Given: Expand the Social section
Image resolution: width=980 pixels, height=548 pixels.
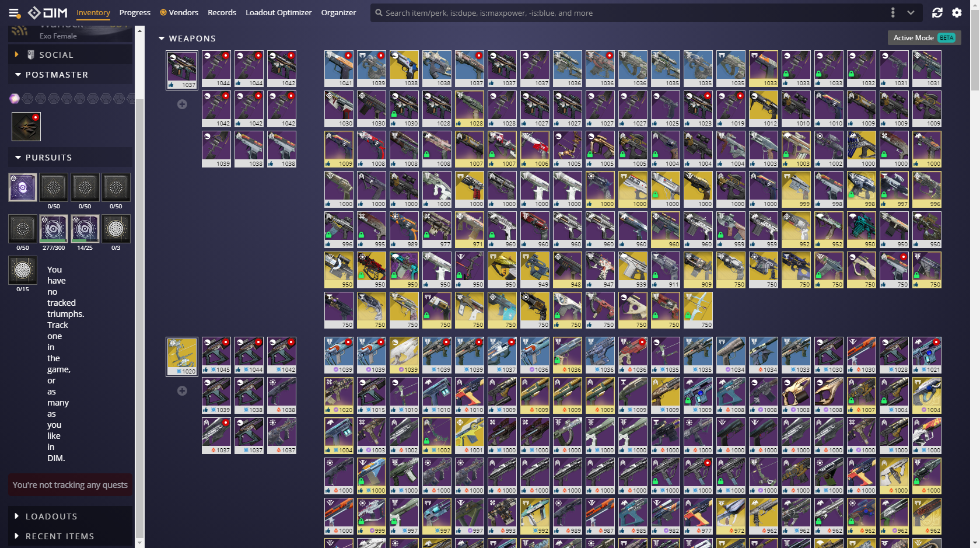Looking at the screenshot, I should click(x=70, y=55).
